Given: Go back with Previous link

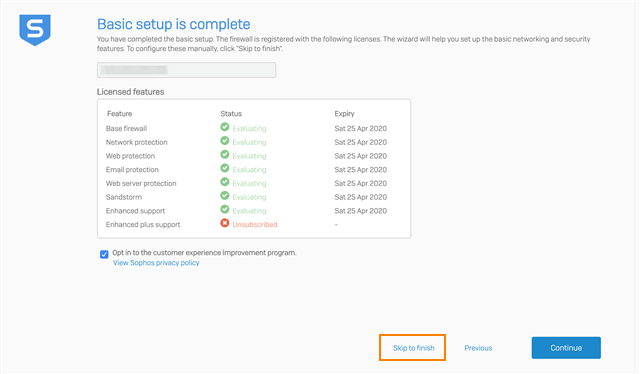Looking at the screenshot, I should click(x=478, y=348).
